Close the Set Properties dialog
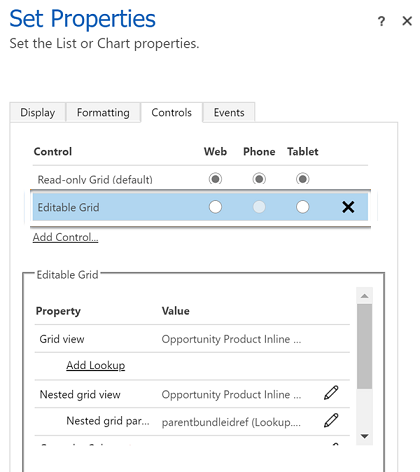This screenshot has height=472, width=420. click(x=407, y=21)
